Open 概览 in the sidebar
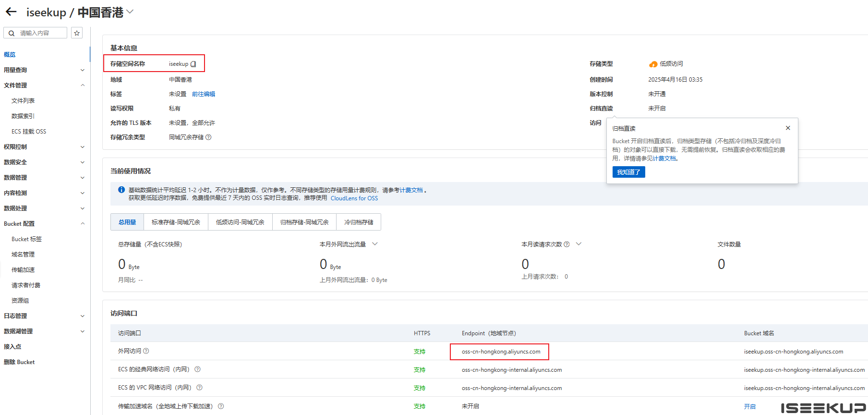This screenshot has height=415, width=868. tap(10, 55)
